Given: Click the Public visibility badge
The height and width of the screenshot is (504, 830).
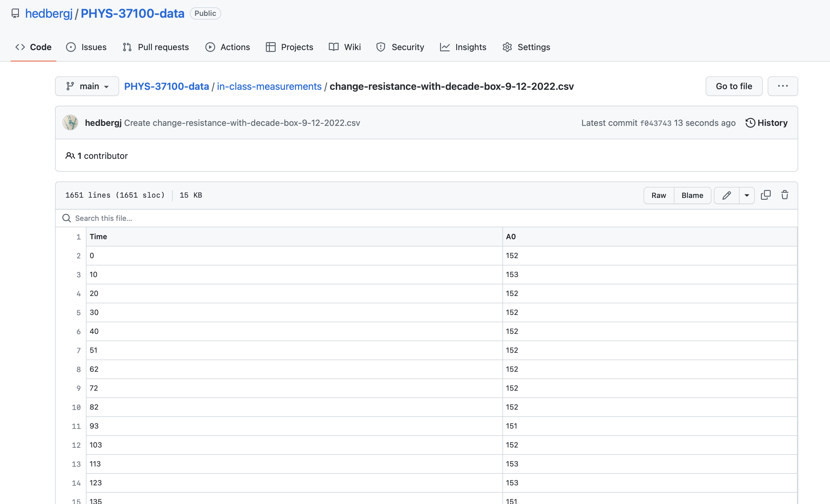Looking at the screenshot, I should [205, 13].
